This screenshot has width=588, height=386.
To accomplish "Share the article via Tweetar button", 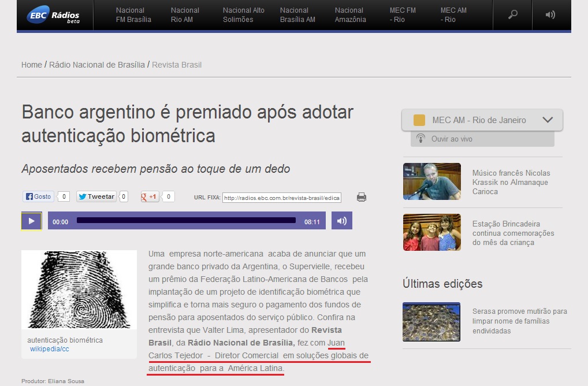I will [96, 196].
